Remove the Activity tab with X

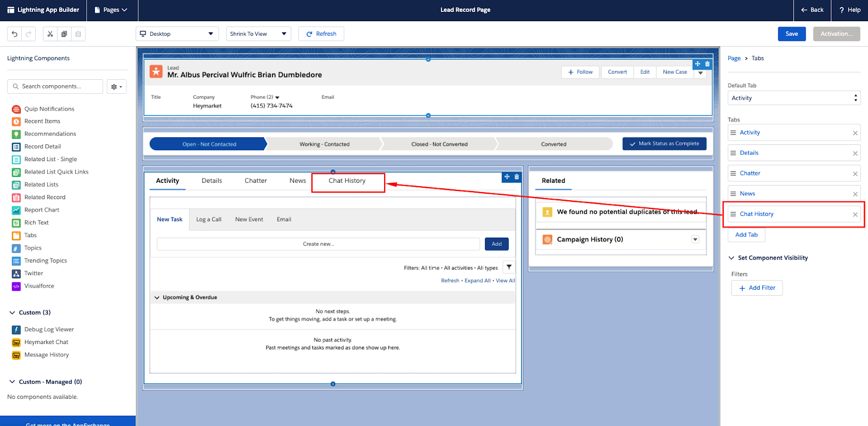[855, 133]
